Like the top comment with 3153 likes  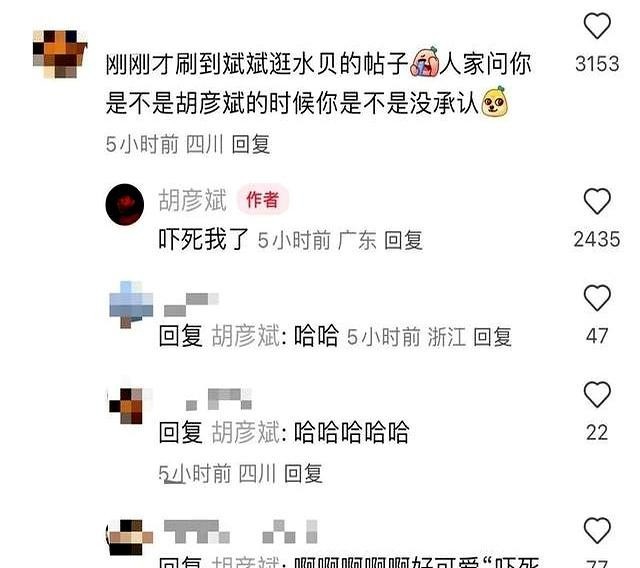(597, 26)
